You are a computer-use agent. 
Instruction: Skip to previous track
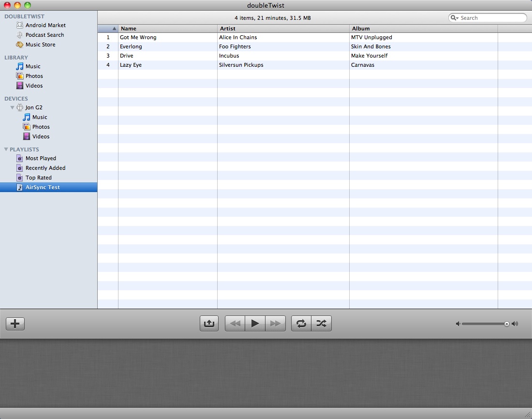point(235,323)
